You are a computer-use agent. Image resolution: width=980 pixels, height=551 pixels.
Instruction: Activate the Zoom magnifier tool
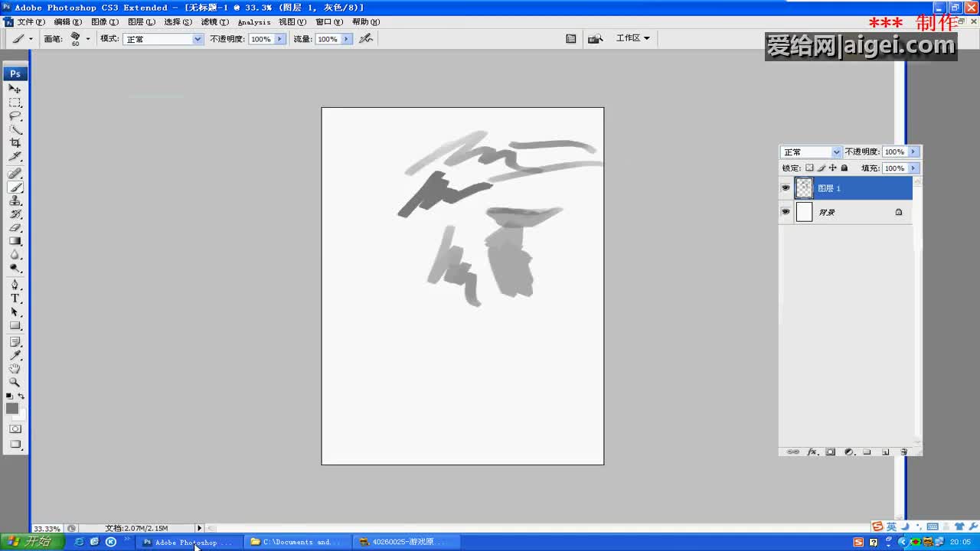15,382
